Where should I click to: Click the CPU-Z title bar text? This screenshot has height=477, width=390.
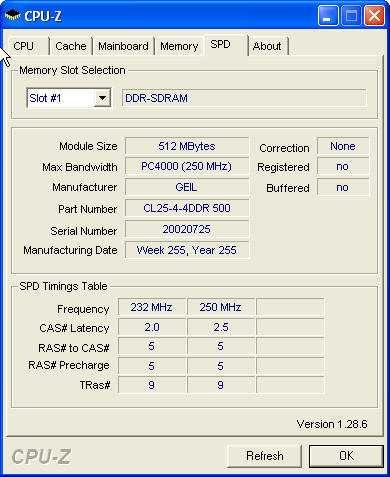tap(43, 16)
